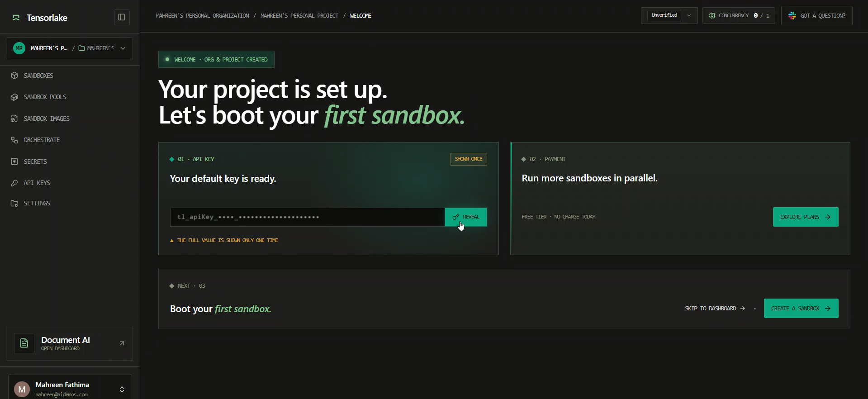Click 'Your default key is ready.' heading
The height and width of the screenshot is (399, 868).
(x=223, y=179)
